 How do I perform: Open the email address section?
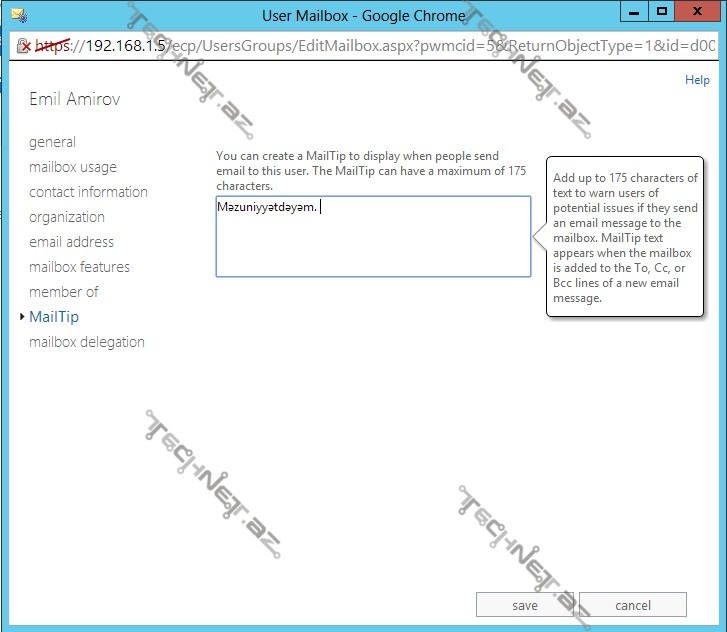tap(71, 242)
